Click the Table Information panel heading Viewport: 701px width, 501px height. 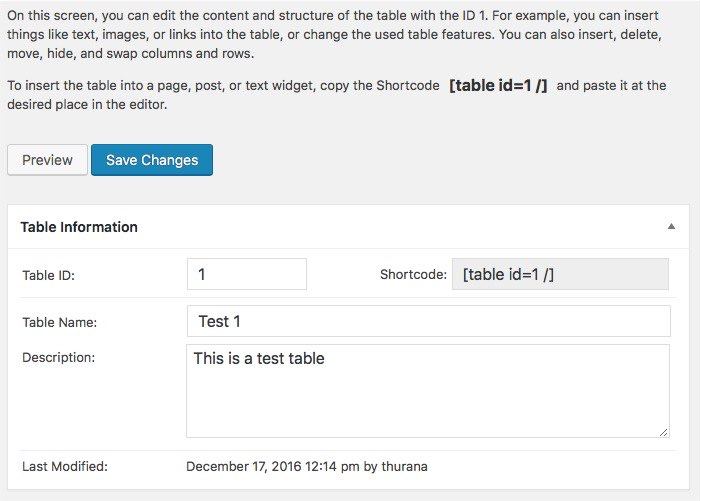79,227
